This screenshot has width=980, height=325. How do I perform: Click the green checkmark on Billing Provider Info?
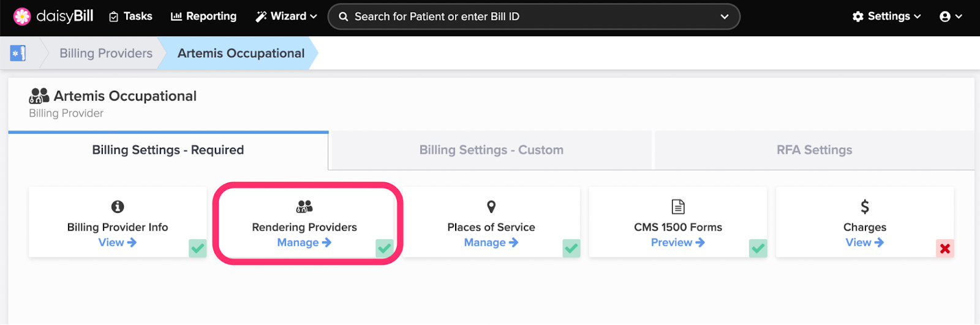(198, 248)
